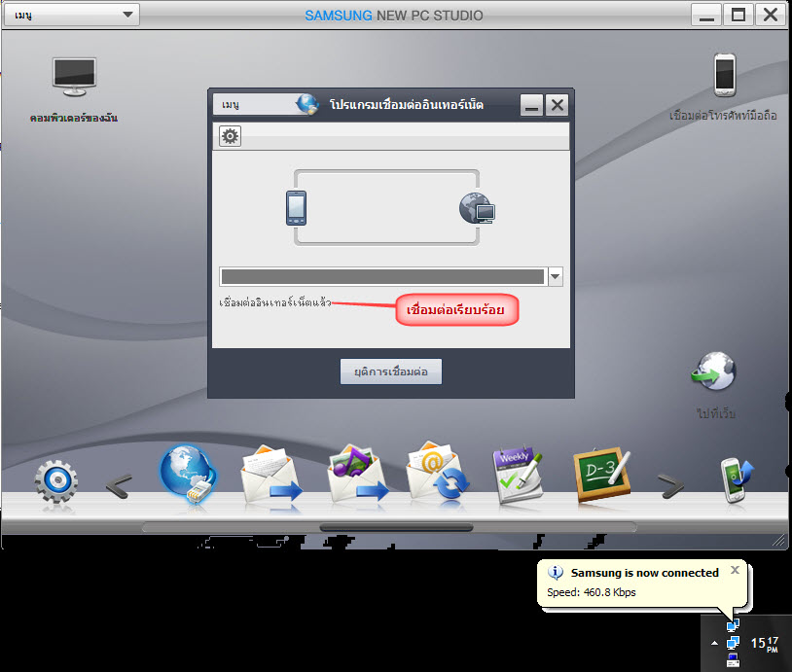Open the D-3 chalkboard D-day icon
This screenshot has width=792, height=672.
click(602, 475)
